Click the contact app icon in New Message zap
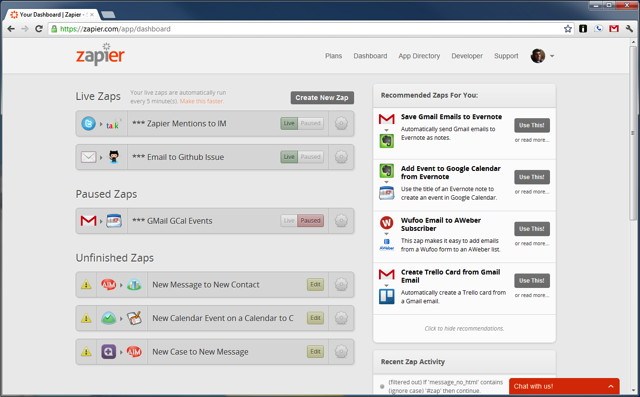This screenshot has width=640, height=397. tap(134, 284)
